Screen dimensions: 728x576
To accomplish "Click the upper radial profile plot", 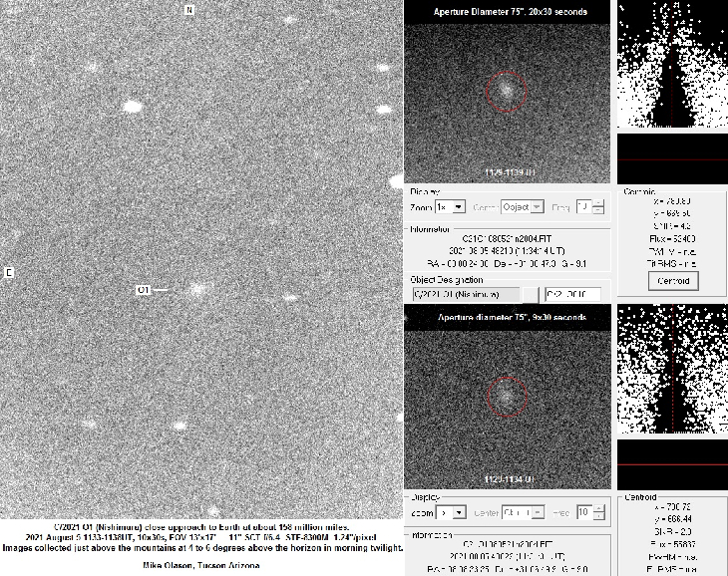I will tap(672, 65).
